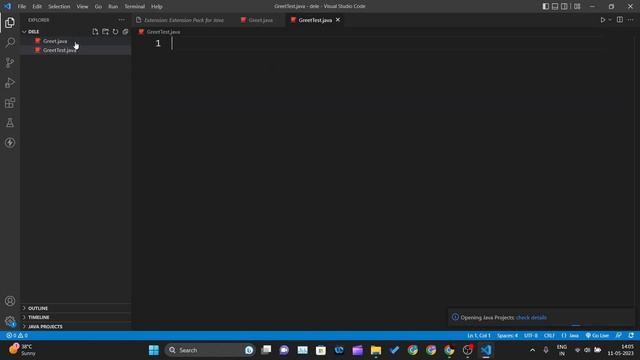Open the run options dropdown arrow
The height and width of the screenshot is (360, 640).
(610, 20)
